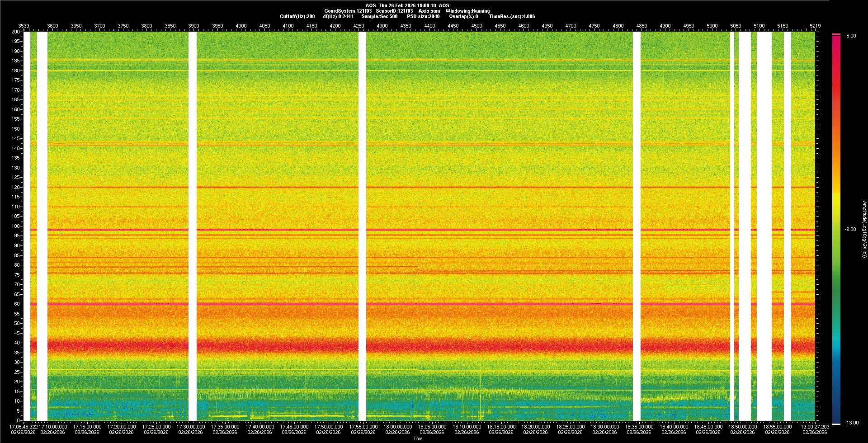868x443 pixels.
Task: Click the TimeRes.(sec):4.096 header text
Action: [x=512, y=16]
